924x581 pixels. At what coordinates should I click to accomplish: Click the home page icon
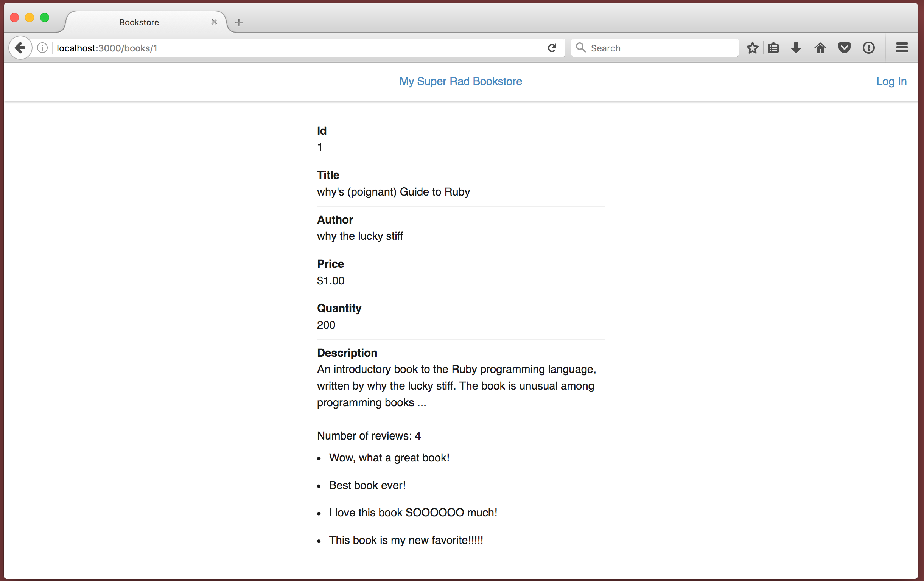coord(819,48)
